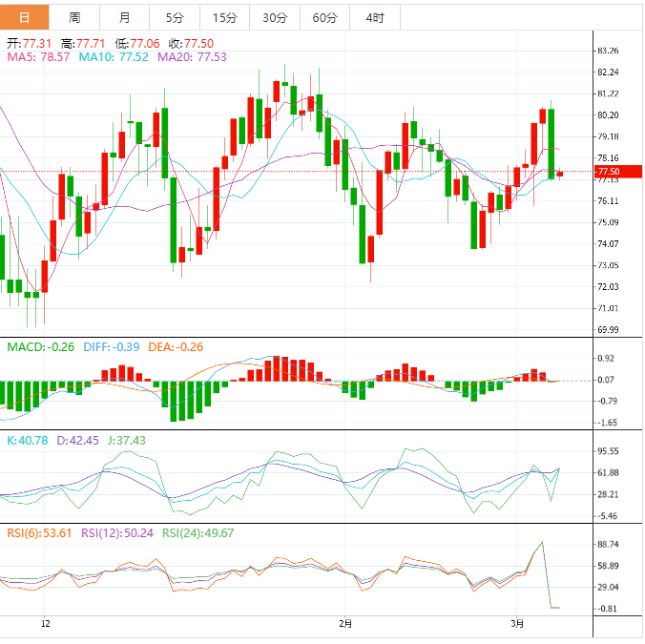Click the red 77.50 current price tag
The width and height of the screenshot is (645, 644).
pyautogui.click(x=608, y=172)
